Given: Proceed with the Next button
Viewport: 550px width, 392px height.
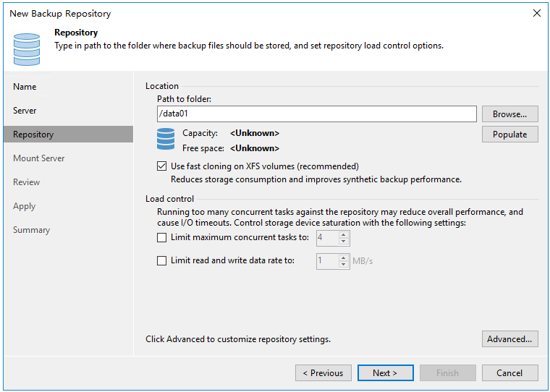Looking at the screenshot, I should point(385,373).
